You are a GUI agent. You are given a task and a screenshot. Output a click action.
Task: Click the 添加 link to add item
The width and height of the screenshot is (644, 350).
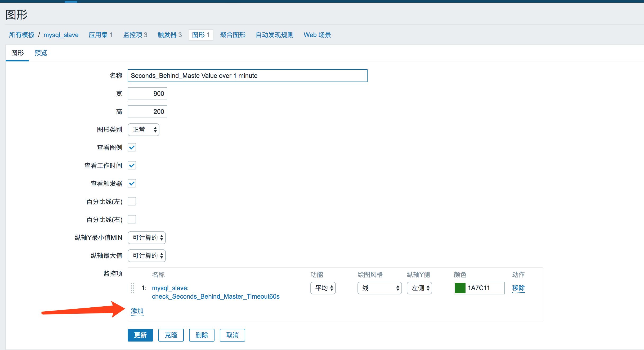click(137, 311)
